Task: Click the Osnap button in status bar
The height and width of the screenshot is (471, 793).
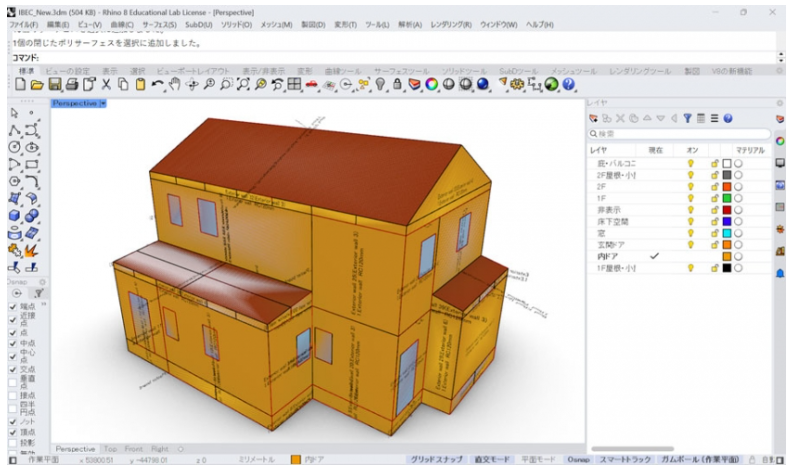Action: pos(578,460)
